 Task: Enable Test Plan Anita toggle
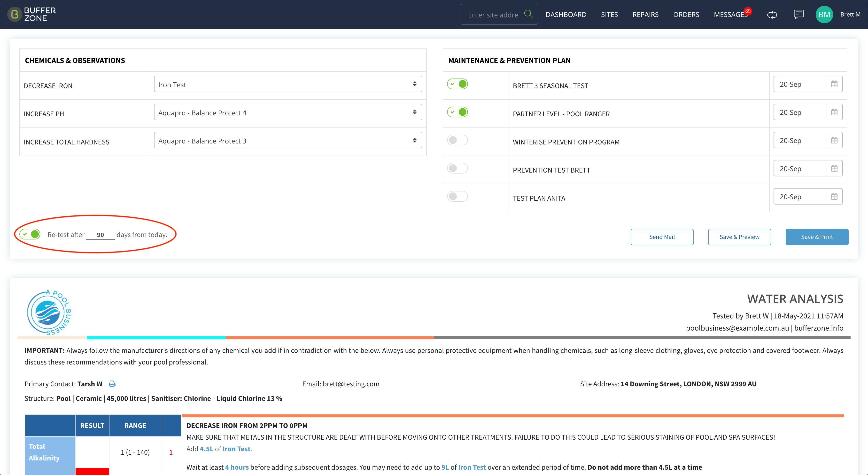pos(457,196)
